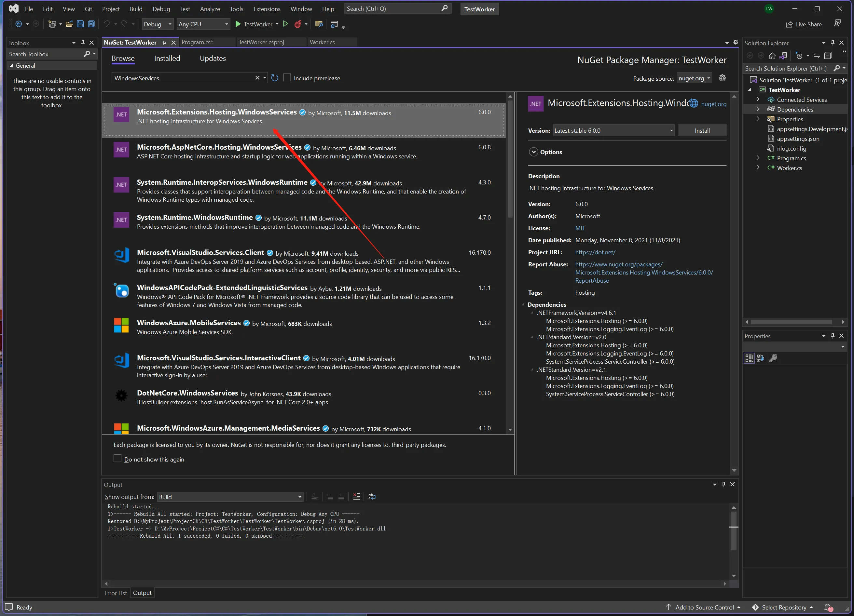
Task: Toggle the pin on the Properties panel
Action: click(833, 336)
